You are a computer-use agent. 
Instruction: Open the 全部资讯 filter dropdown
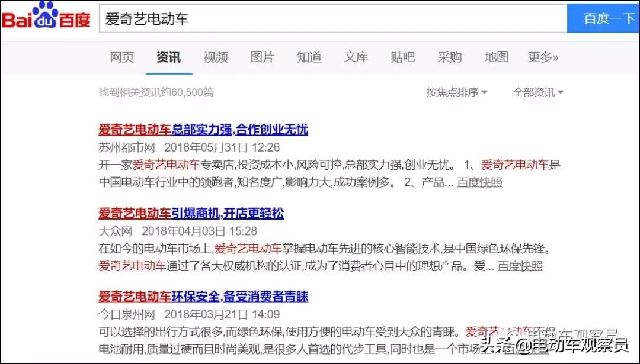[x=536, y=92]
